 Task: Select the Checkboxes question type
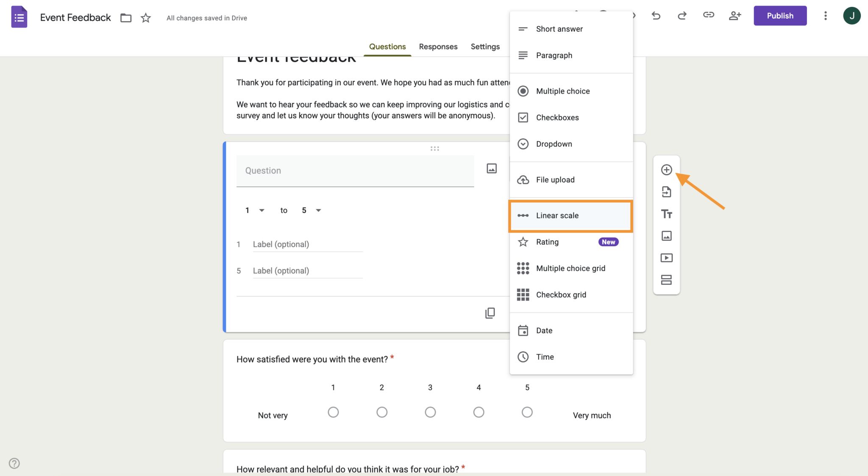click(x=556, y=117)
